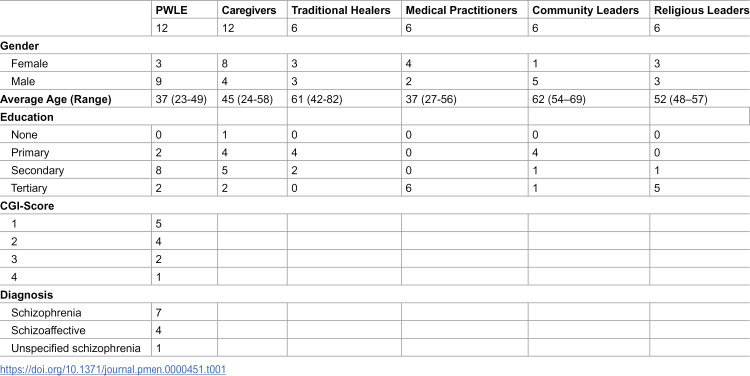
Task: Click the Schizoaffective row label
Action: point(48,331)
